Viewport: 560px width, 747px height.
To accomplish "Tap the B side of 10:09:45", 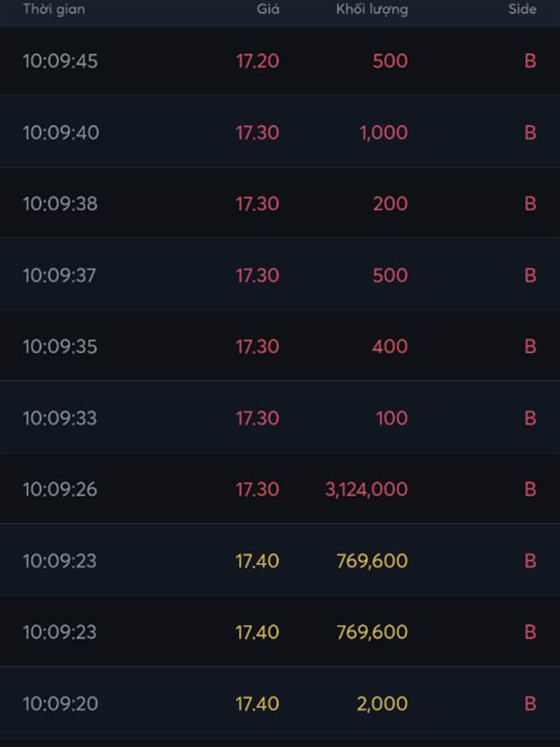I will pyautogui.click(x=530, y=61).
